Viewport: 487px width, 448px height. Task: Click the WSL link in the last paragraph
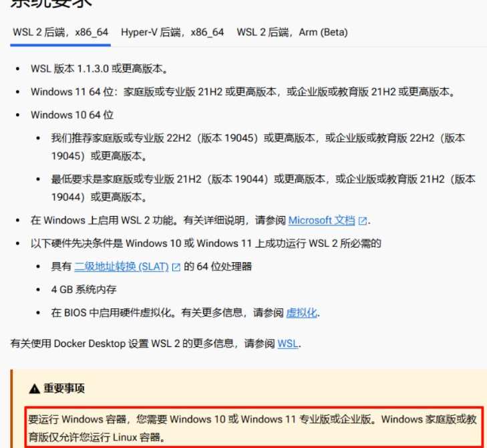click(x=288, y=344)
